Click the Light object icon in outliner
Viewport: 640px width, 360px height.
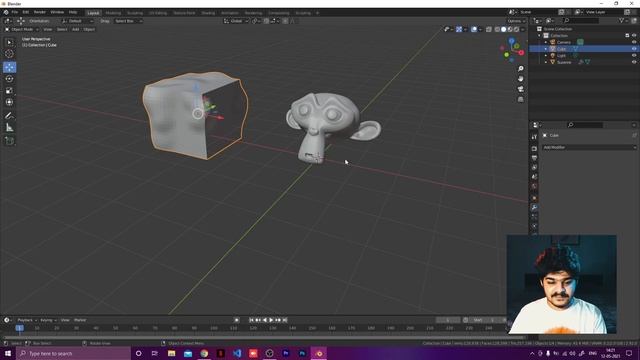tap(553, 55)
